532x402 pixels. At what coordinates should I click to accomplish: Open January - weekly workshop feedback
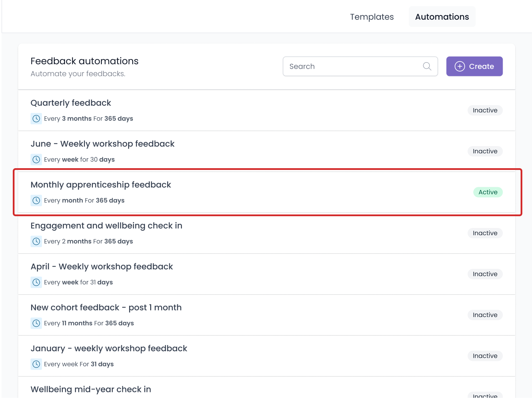109,348
